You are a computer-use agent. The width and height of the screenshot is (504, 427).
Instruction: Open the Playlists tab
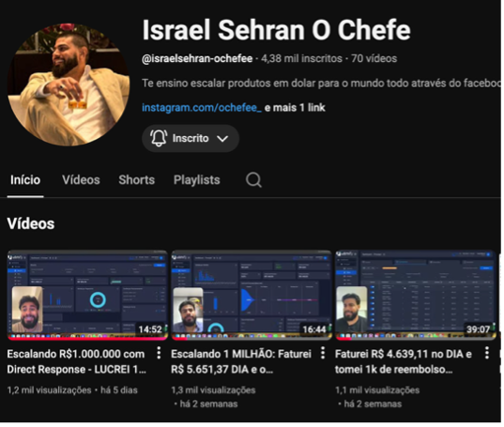[198, 181]
